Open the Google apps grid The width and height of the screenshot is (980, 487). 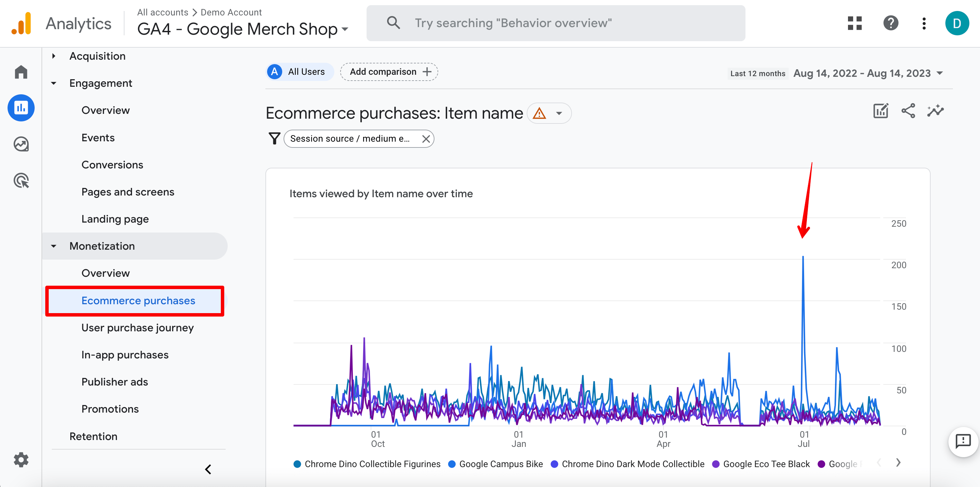click(x=854, y=23)
